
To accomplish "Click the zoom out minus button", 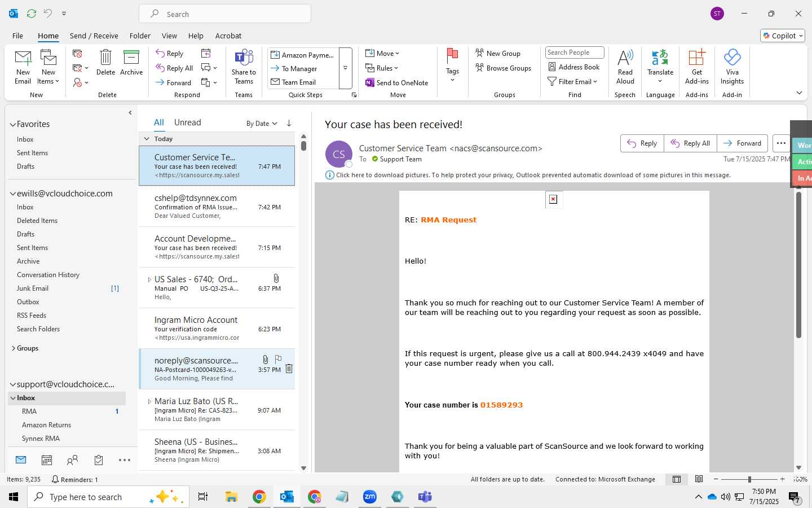I will 716,479.
